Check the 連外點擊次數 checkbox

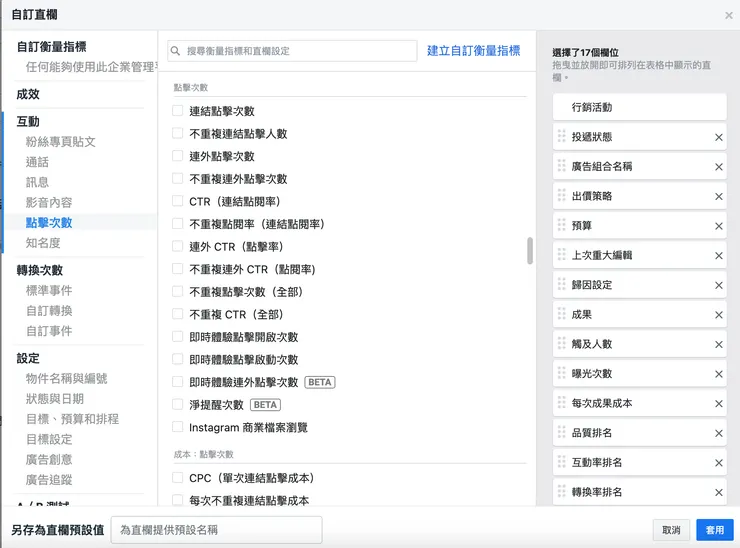click(x=177, y=156)
